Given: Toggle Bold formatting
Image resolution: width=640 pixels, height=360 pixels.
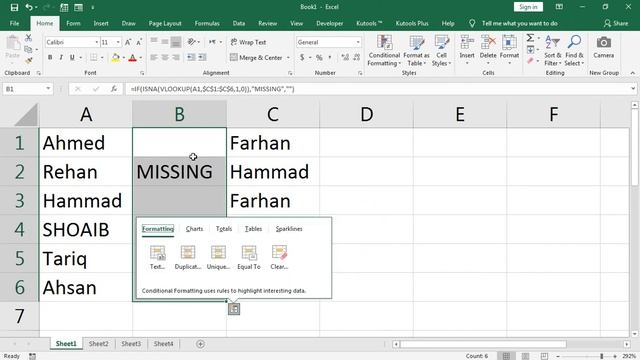Looking at the screenshot, I should pos(50,58).
